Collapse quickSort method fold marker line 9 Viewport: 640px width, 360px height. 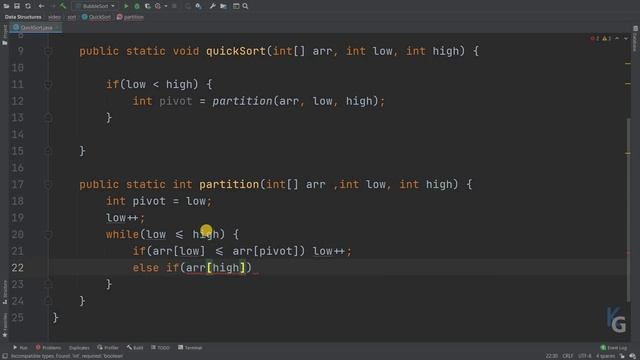point(48,51)
